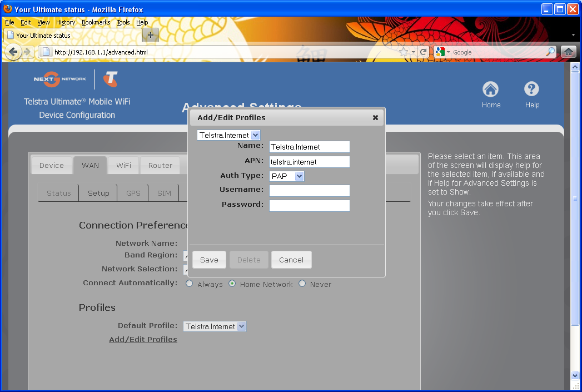Switch to the WAN tab

(90, 165)
